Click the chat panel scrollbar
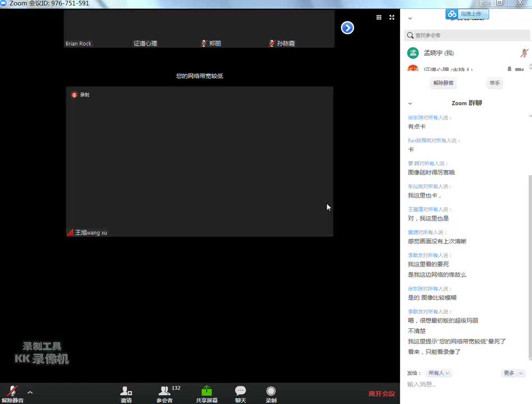The height and width of the screenshot is (404, 532). click(530, 267)
